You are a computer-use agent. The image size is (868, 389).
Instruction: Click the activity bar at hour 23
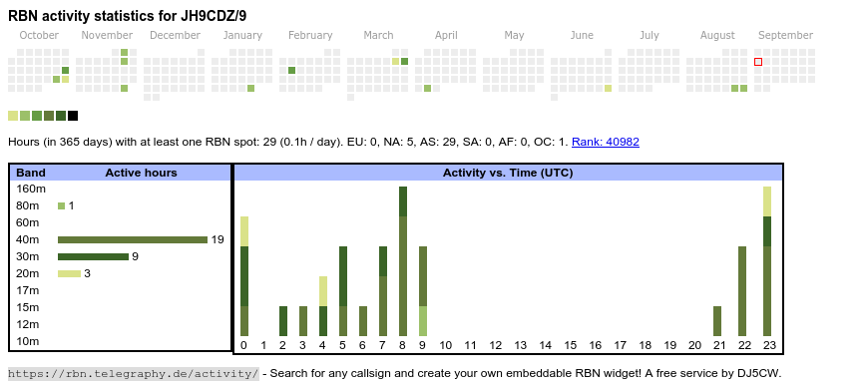click(x=767, y=261)
